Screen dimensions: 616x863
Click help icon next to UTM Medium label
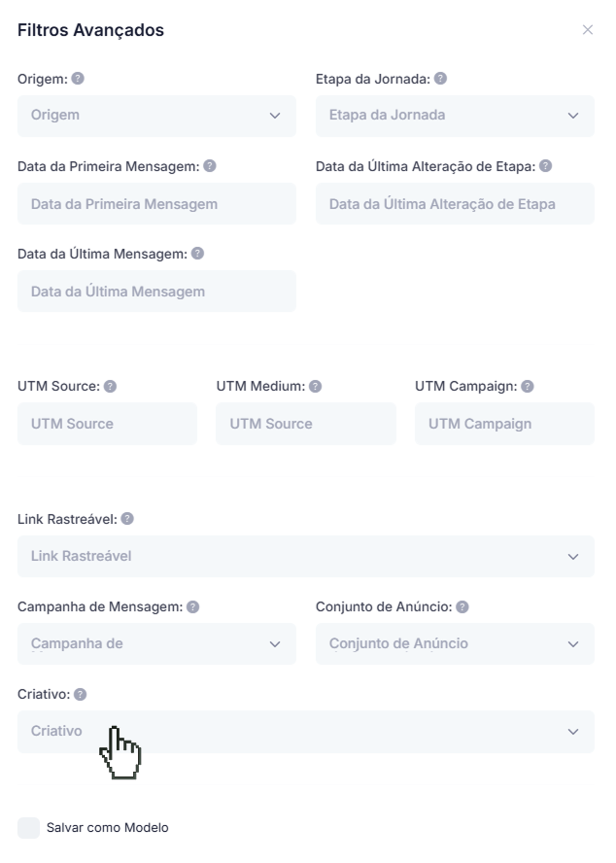pos(315,386)
